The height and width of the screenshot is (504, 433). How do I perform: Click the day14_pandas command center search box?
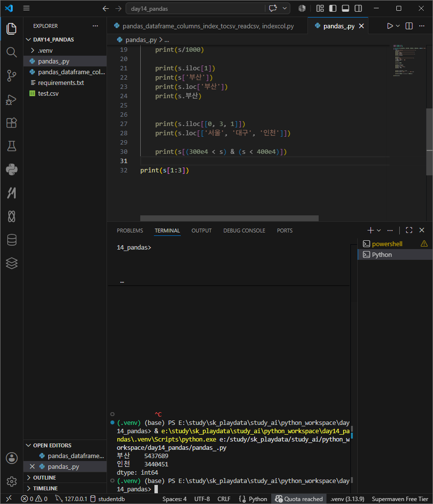[195, 8]
